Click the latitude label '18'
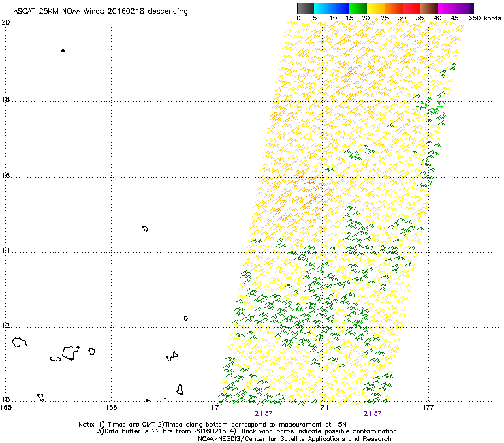The width and height of the screenshot is (504, 443). [x=5, y=99]
